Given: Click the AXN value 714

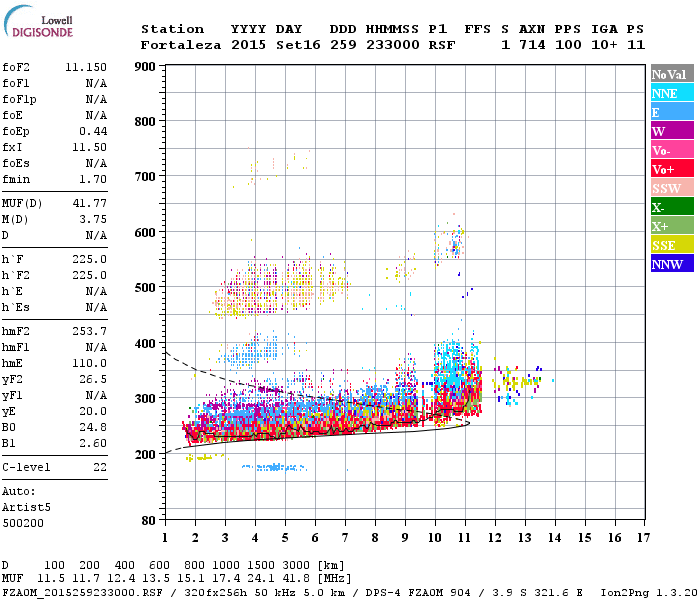Looking at the screenshot, I should coord(532,45).
